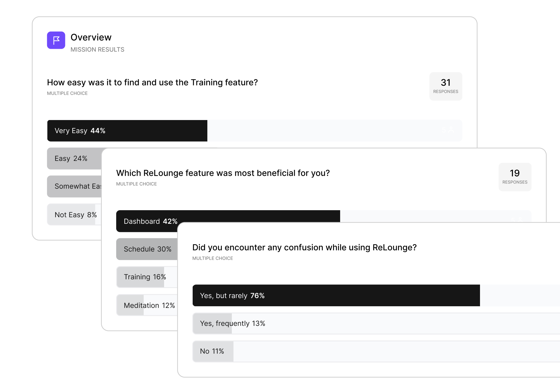Click the Meditation 12% result bar
Image resolution: width=560 pixels, height=392 pixels.
[x=147, y=305]
